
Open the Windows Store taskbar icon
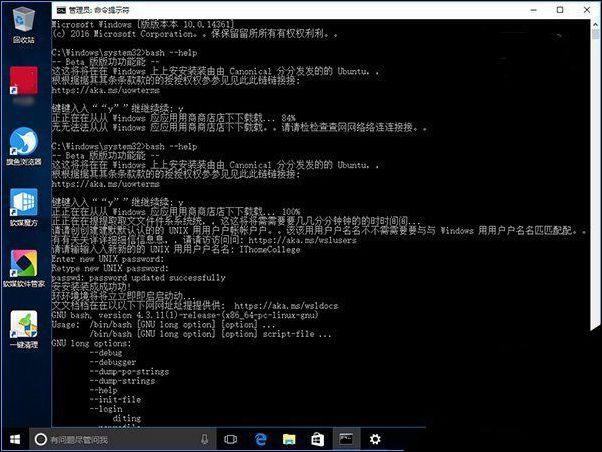pyautogui.click(x=317, y=439)
